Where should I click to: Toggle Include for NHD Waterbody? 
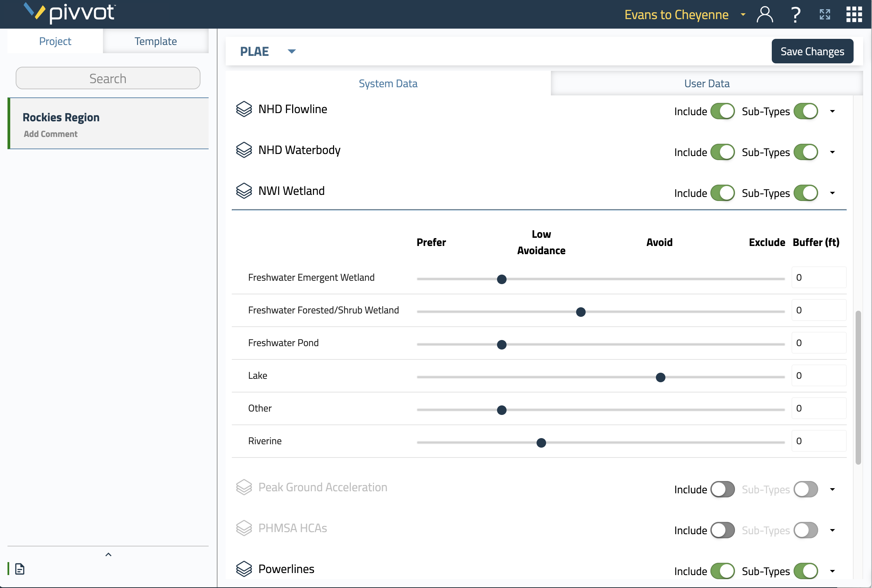coord(722,152)
